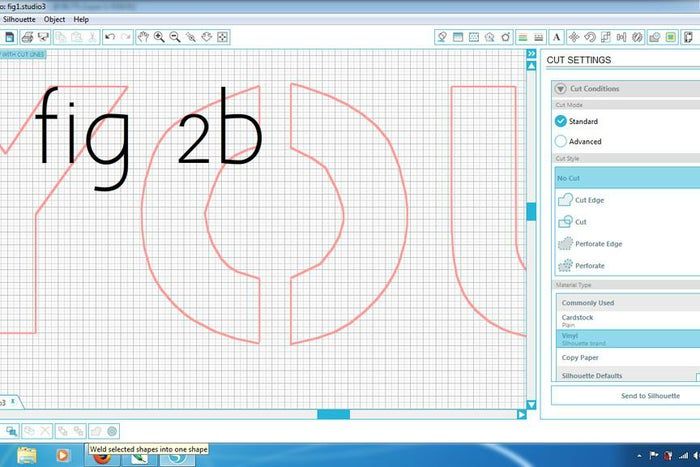Viewport: 700px width, 467px height.
Task: Open the Help menu
Action: click(81, 19)
